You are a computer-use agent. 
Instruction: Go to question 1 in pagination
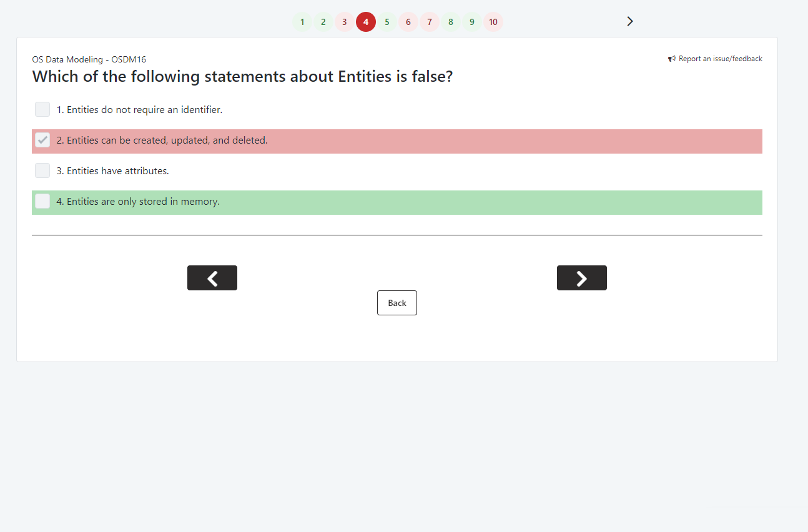coord(302,22)
